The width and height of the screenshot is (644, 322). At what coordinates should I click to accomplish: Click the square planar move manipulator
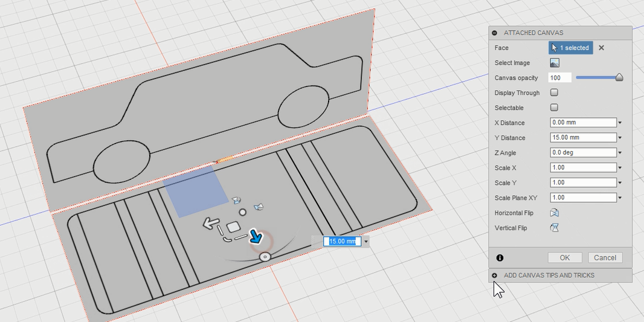point(233,227)
